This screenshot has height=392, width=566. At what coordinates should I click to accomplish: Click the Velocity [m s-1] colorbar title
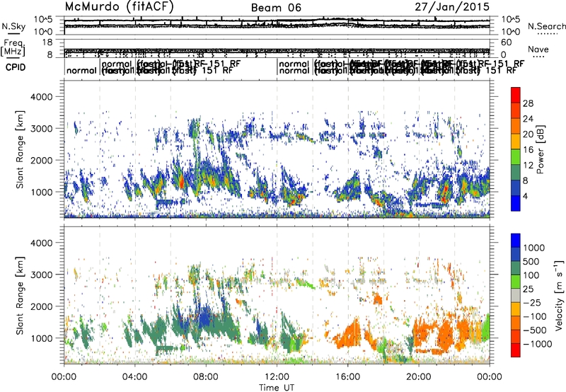[x=559, y=295]
